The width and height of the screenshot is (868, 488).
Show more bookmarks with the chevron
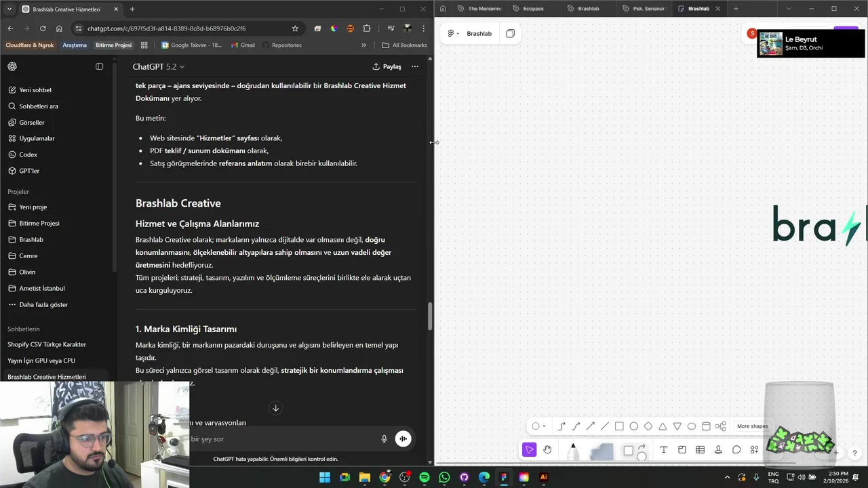tap(363, 45)
